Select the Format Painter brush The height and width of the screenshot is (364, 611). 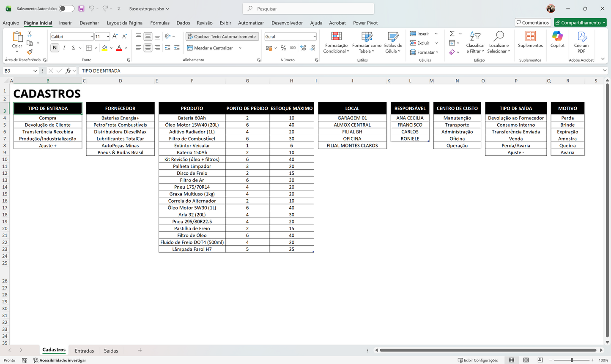coord(30,52)
